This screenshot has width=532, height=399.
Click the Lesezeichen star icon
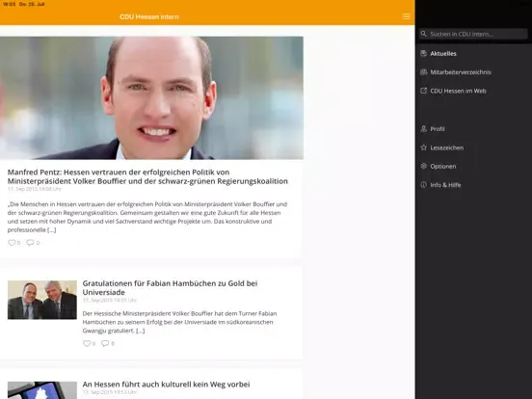click(423, 147)
